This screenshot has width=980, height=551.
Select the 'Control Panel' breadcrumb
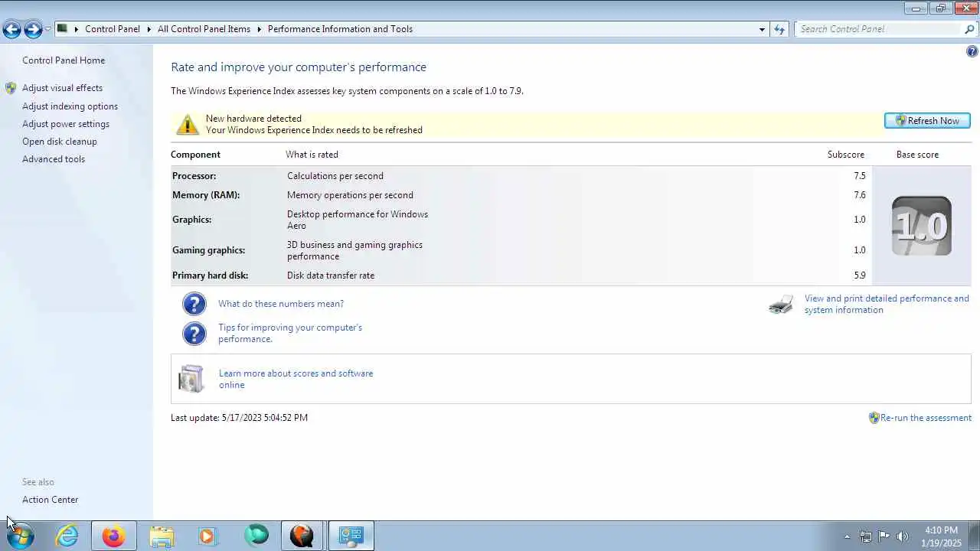click(113, 29)
